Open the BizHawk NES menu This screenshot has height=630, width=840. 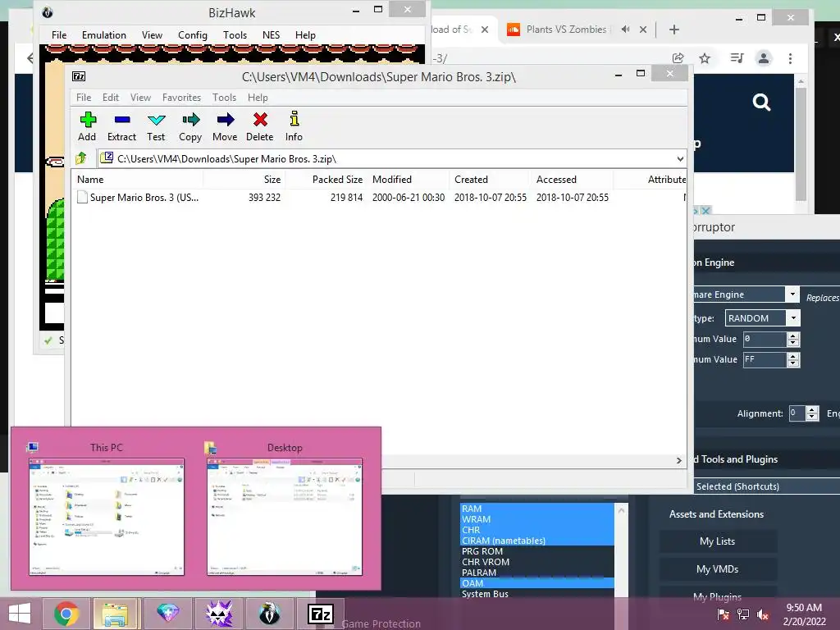(x=271, y=34)
